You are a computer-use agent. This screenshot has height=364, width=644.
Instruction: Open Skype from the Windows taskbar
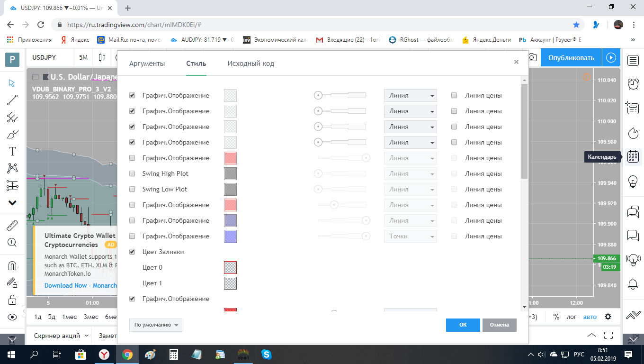[267, 354]
